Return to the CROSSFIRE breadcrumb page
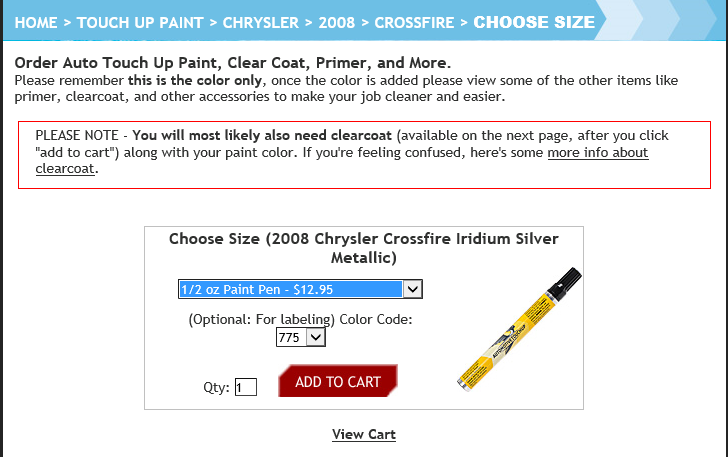Viewport: 728px width, 457px height. pyautogui.click(x=414, y=21)
